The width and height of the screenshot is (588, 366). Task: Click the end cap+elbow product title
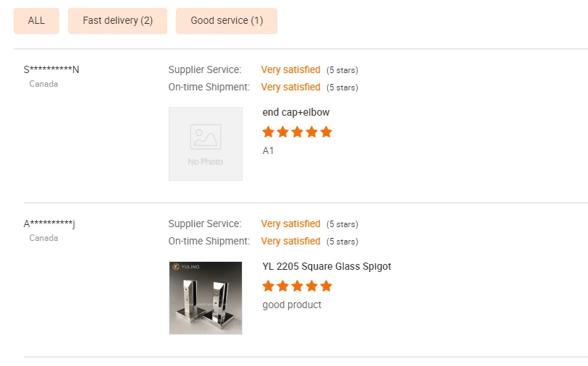296,112
